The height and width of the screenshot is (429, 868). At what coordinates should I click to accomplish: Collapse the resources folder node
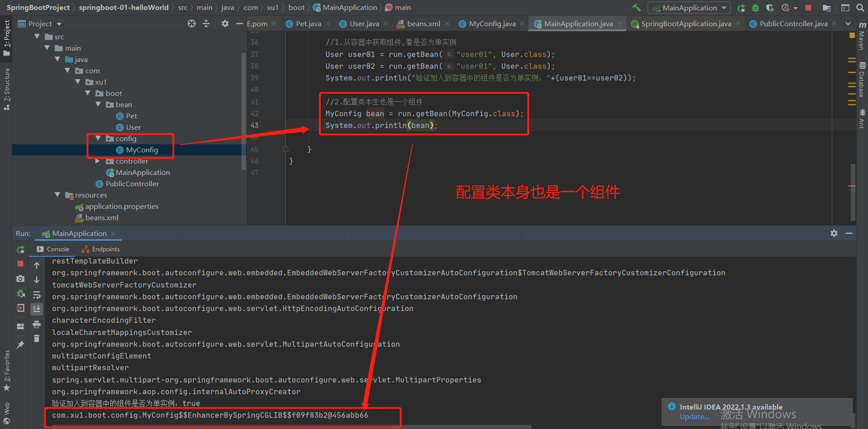pyautogui.click(x=57, y=195)
